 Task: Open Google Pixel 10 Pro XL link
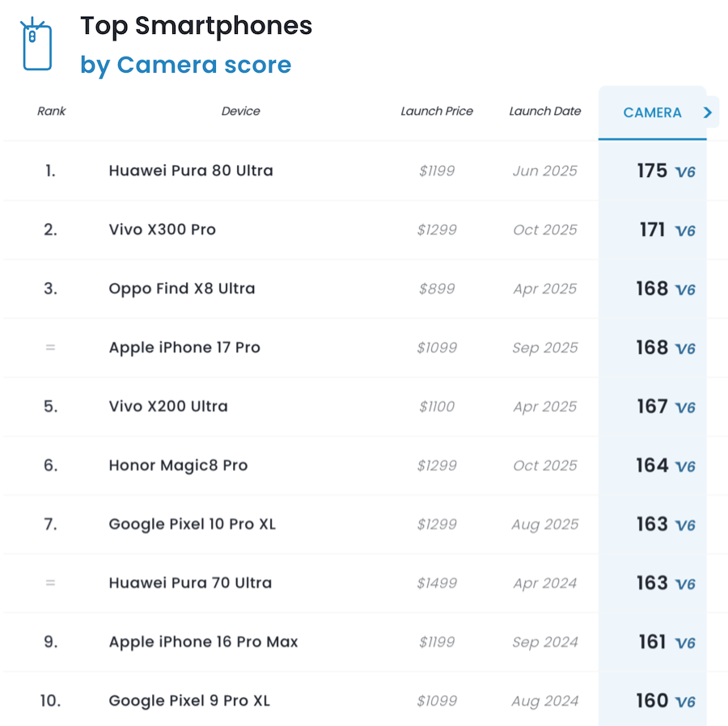[x=193, y=525]
